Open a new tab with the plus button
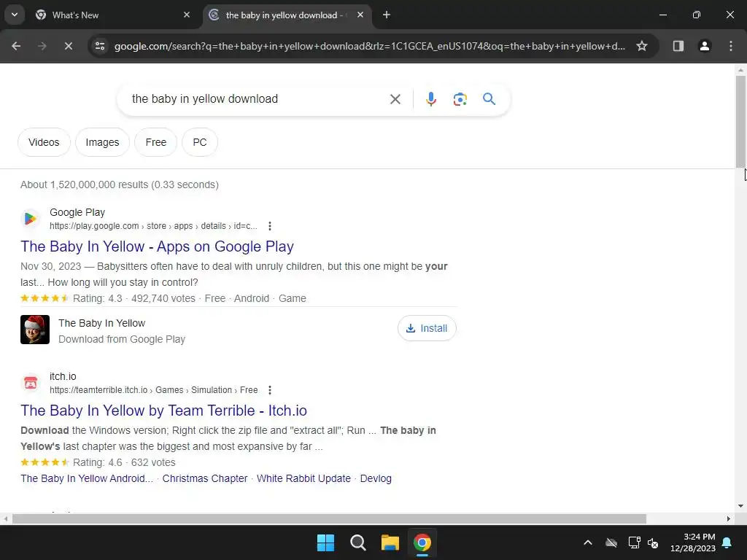 387,15
